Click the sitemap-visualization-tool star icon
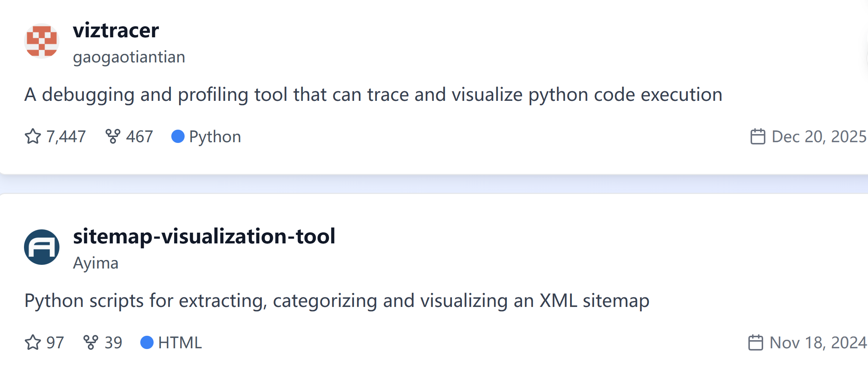 tap(33, 342)
